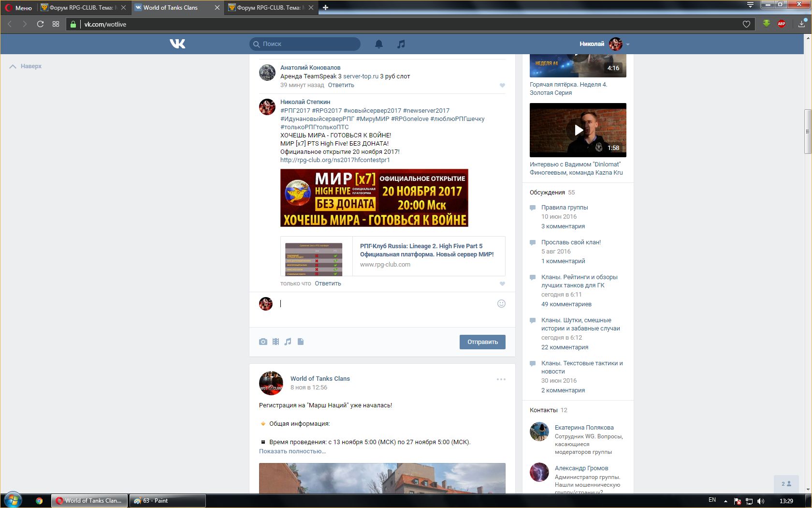This screenshot has height=508, width=812.
Task: Close the World of Tanks Clans tab
Action: (x=217, y=8)
